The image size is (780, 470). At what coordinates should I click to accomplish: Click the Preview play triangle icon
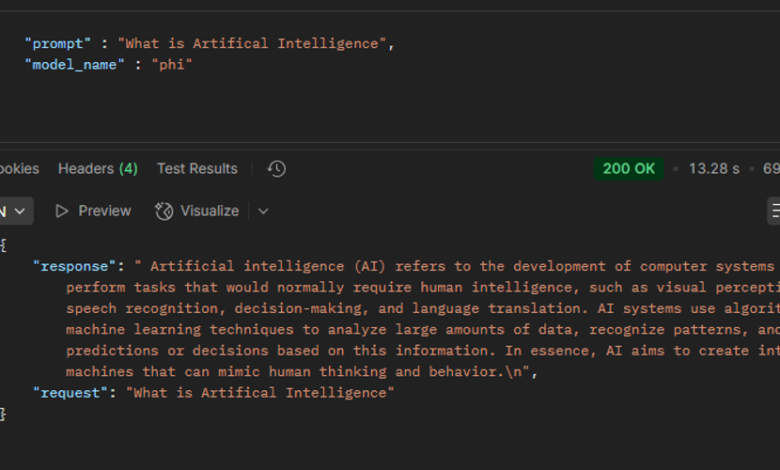coord(62,211)
